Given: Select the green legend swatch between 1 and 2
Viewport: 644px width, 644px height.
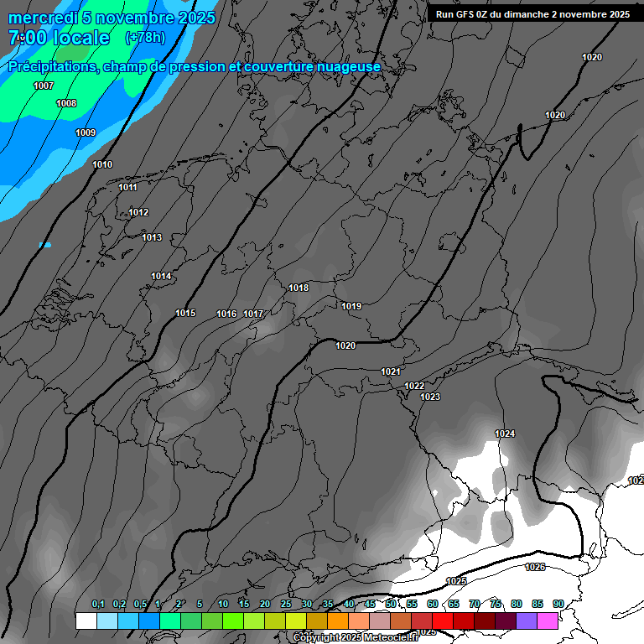Looking at the screenshot, I should (x=169, y=621).
